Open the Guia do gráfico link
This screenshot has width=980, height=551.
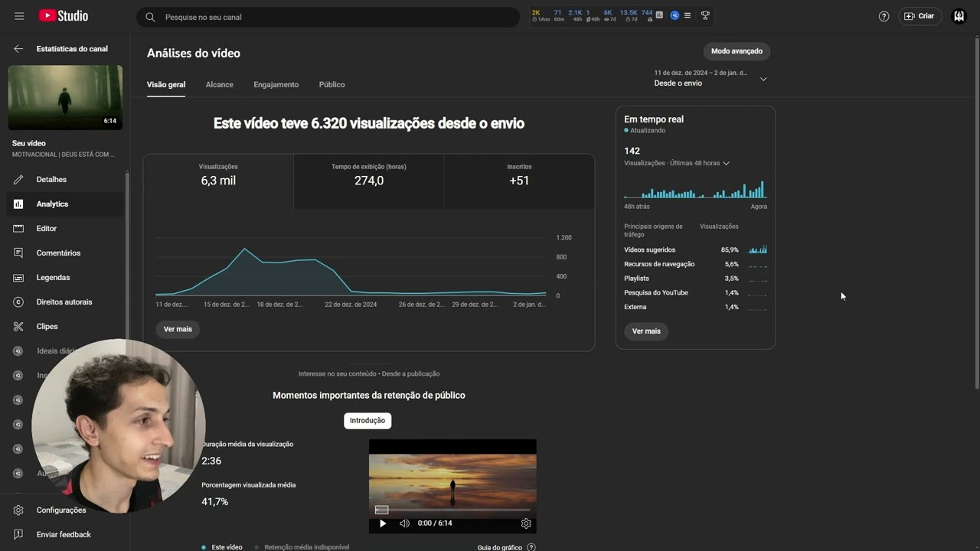pos(500,547)
